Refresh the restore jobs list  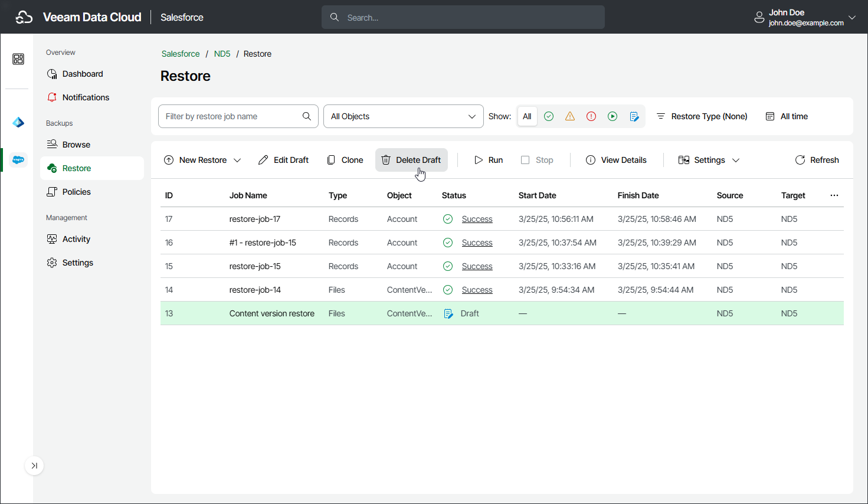point(817,160)
